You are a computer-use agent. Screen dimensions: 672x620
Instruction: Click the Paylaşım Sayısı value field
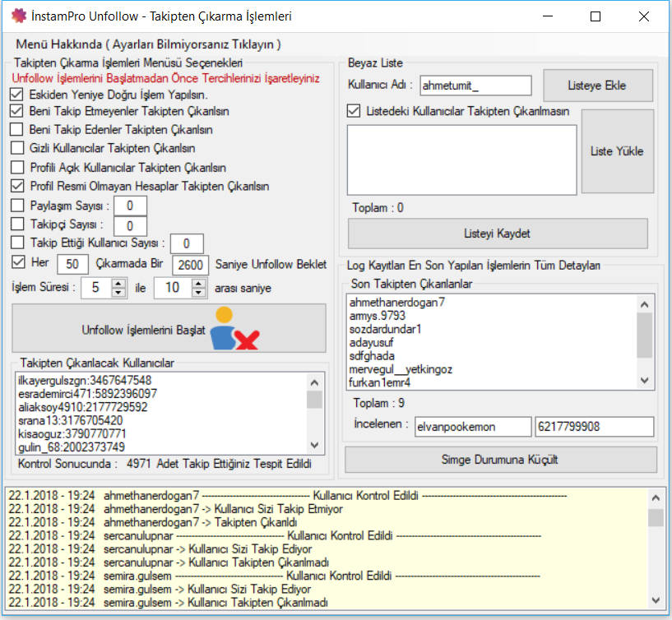click(130, 206)
